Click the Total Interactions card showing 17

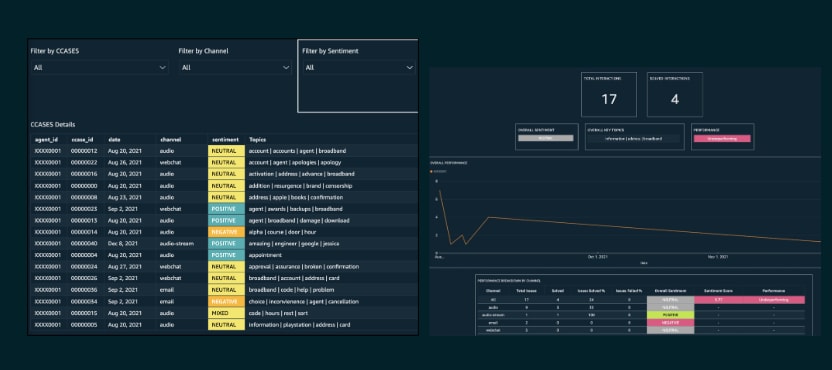[x=609, y=94]
